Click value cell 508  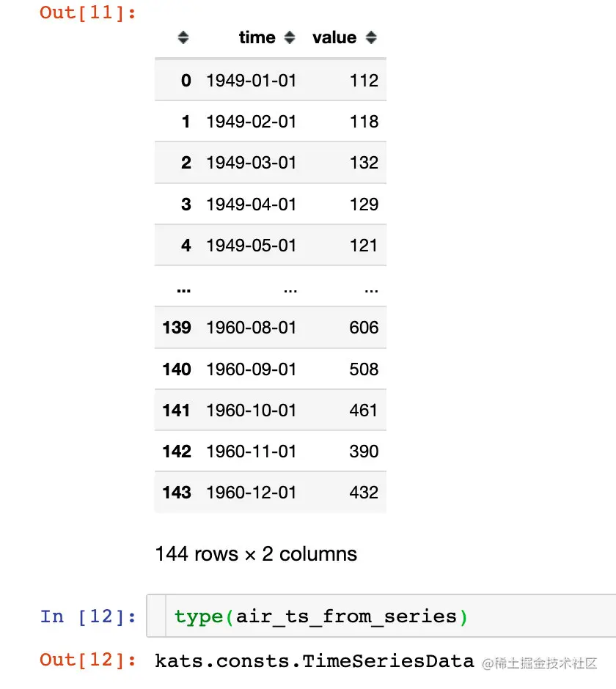tap(364, 369)
